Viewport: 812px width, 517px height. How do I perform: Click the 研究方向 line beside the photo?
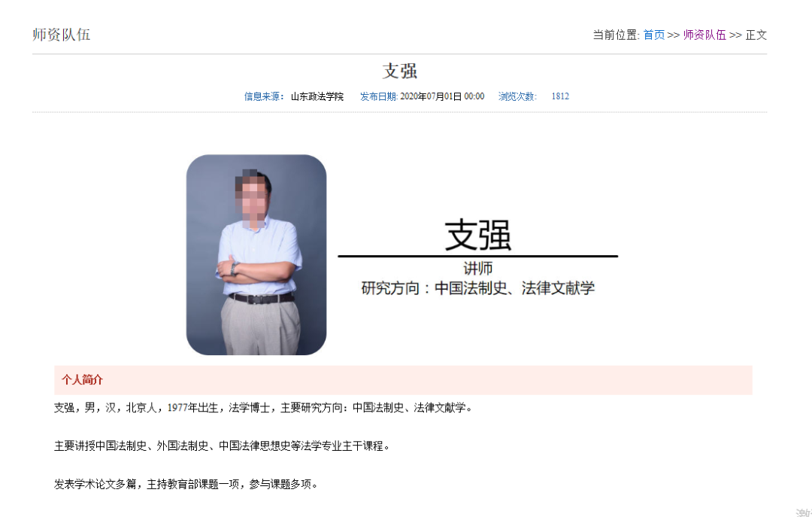pos(478,288)
